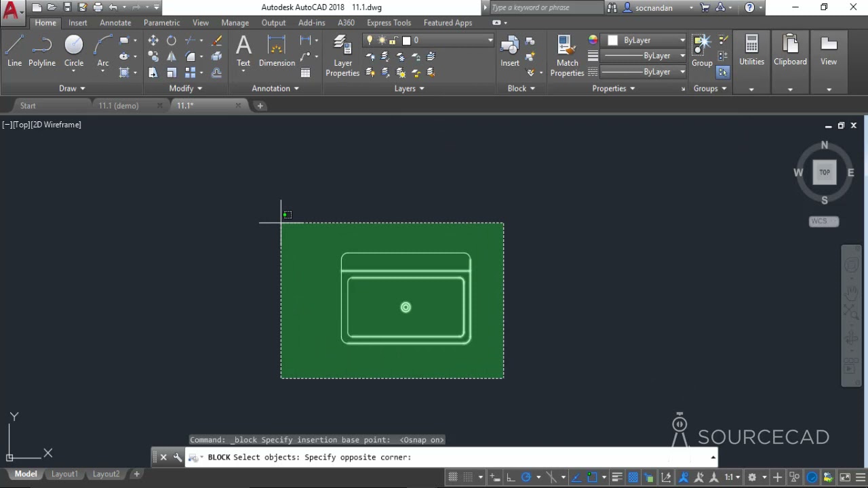Screen dimensions: 868x488
Task: Toggle Object Snap Tracking in status bar
Action: pyautogui.click(x=575, y=477)
